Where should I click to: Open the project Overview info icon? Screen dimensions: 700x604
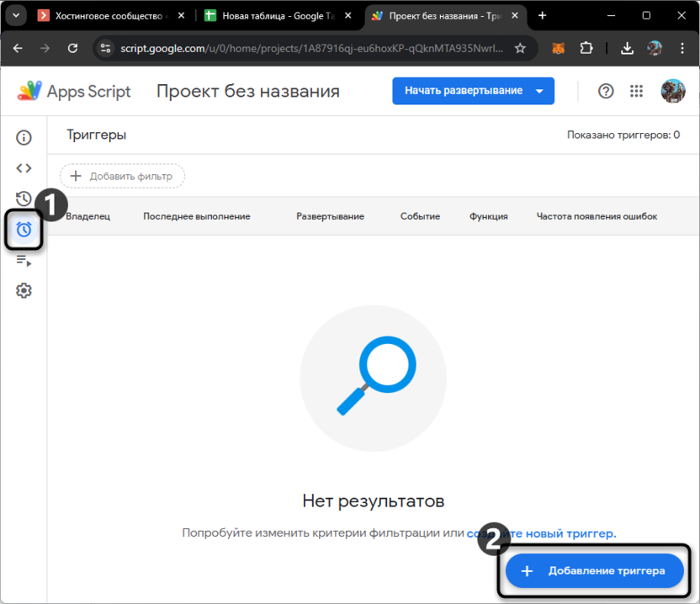point(24,137)
